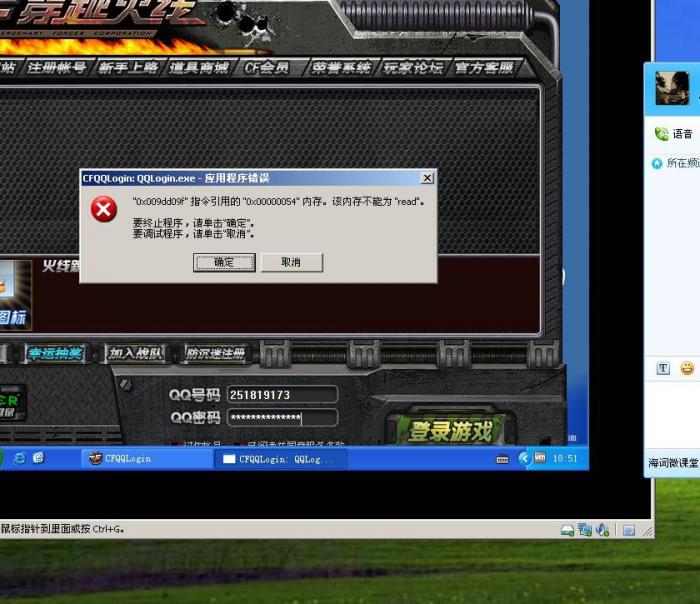Click the QQ号码 input field

pyautogui.click(x=282, y=395)
